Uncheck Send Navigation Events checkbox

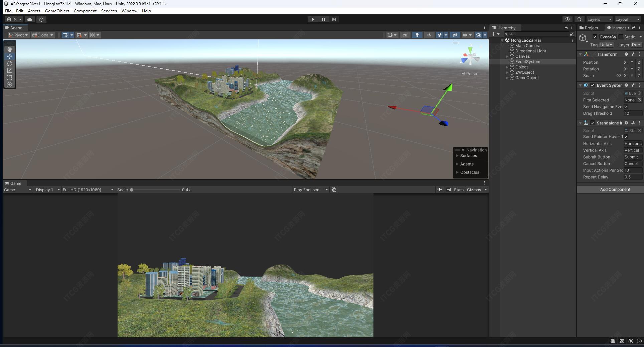[626, 107]
